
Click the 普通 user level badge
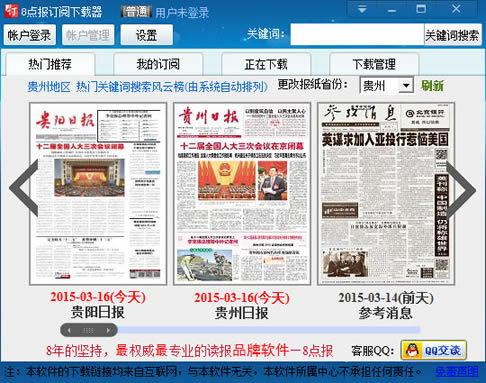(136, 12)
